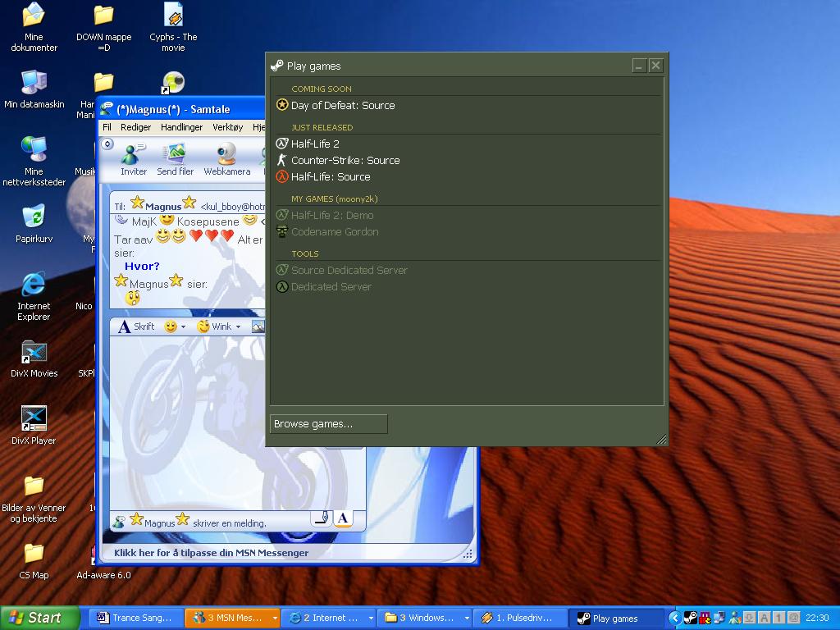Select Half-Life: Source with orange lambda

tap(330, 177)
